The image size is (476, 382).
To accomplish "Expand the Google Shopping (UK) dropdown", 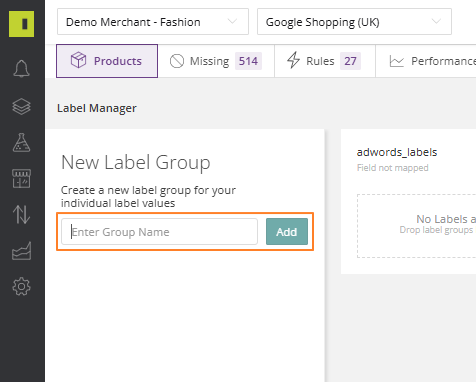I will pos(354,22).
